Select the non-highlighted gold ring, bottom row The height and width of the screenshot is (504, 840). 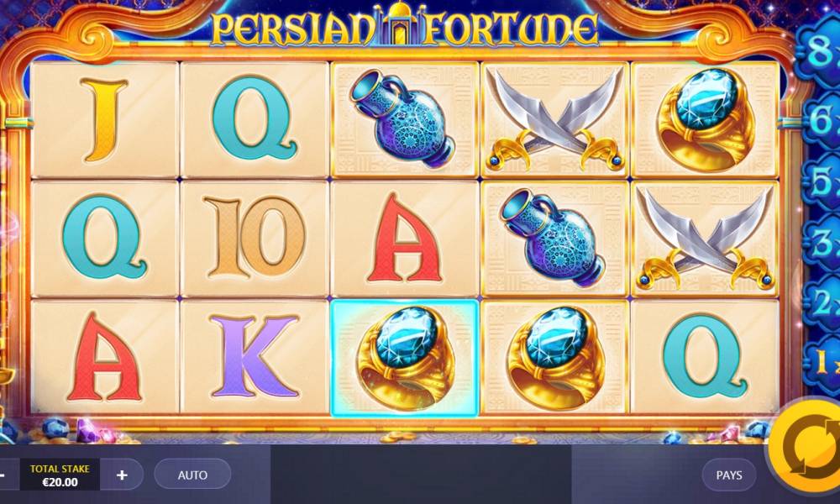click(554, 357)
